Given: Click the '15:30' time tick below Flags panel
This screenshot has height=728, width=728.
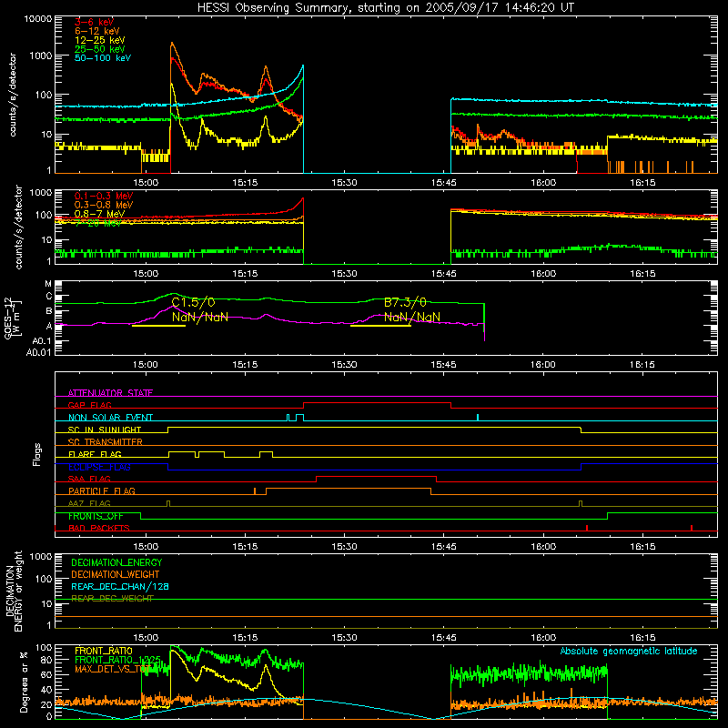Looking at the screenshot, I should [345, 546].
